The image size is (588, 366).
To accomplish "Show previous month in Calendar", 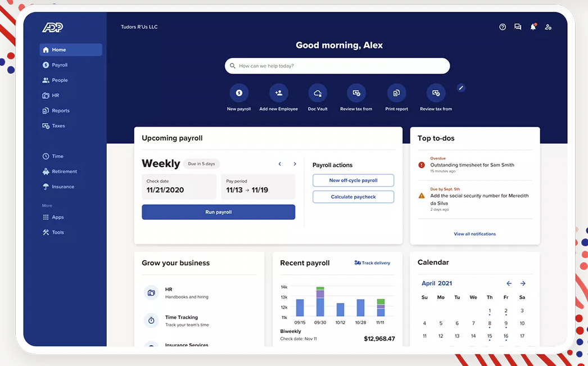I will click(x=509, y=283).
